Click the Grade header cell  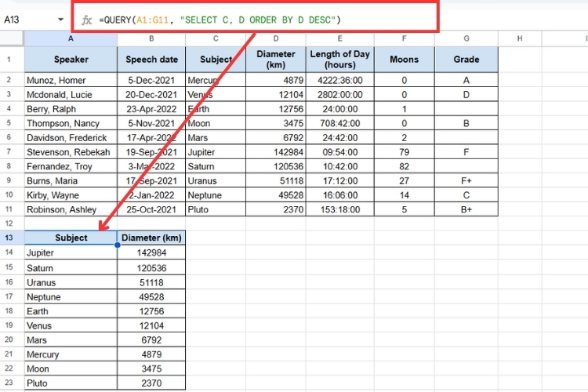(466, 60)
